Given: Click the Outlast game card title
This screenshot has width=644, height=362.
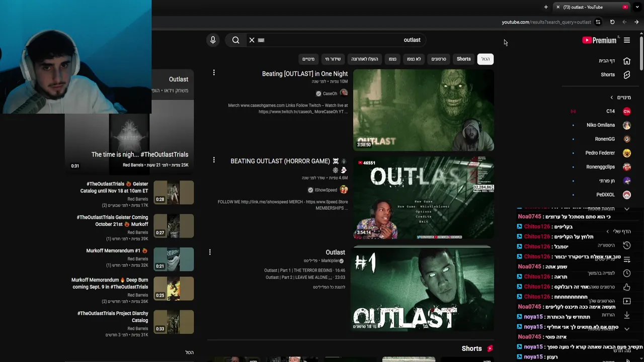Looking at the screenshot, I should coord(179,79).
